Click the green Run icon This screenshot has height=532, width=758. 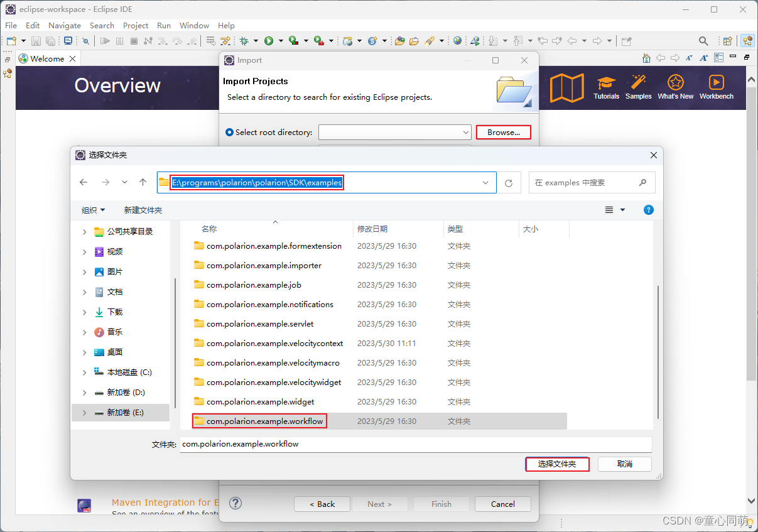pos(269,41)
